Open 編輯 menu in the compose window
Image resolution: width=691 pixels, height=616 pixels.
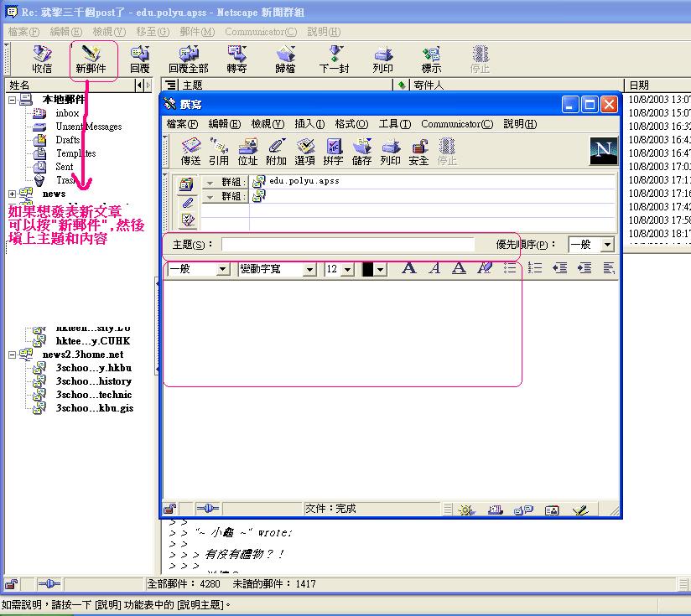click(225, 124)
